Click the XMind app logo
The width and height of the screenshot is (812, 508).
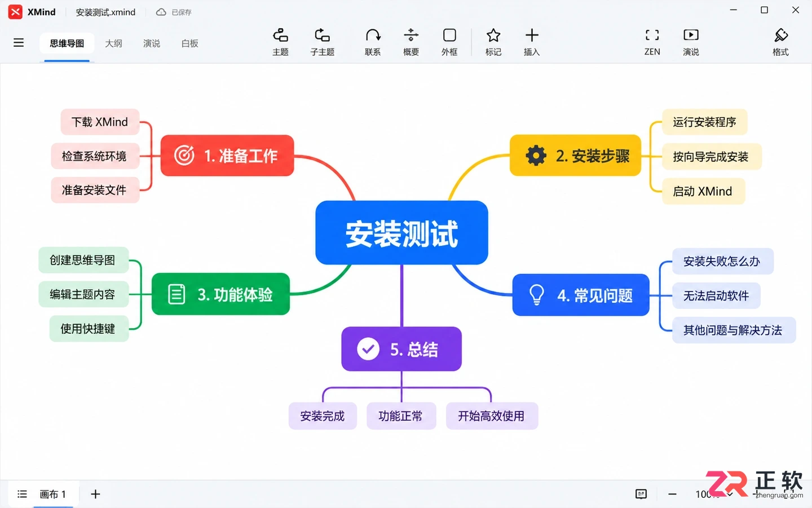[15, 12]
